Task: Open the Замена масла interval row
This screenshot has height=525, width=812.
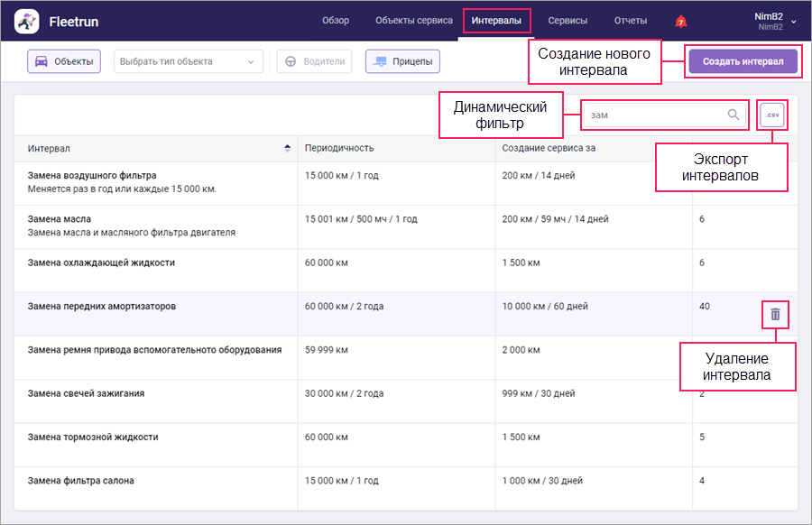Action: (x=406, y=226)
